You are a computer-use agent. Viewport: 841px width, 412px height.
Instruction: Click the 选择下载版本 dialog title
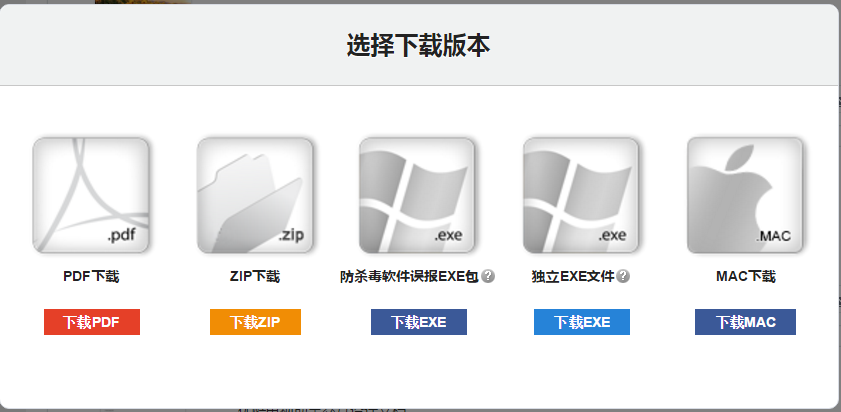(x=418, y=45)
